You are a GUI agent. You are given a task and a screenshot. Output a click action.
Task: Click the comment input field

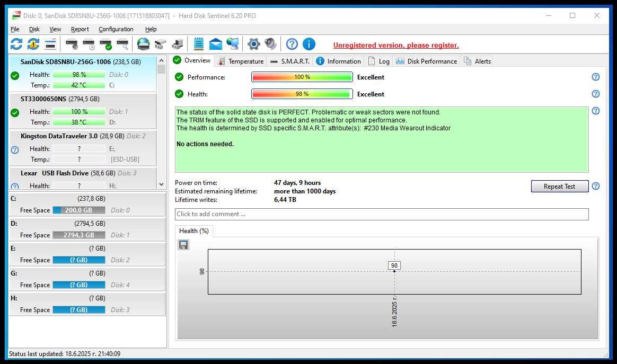382,214
